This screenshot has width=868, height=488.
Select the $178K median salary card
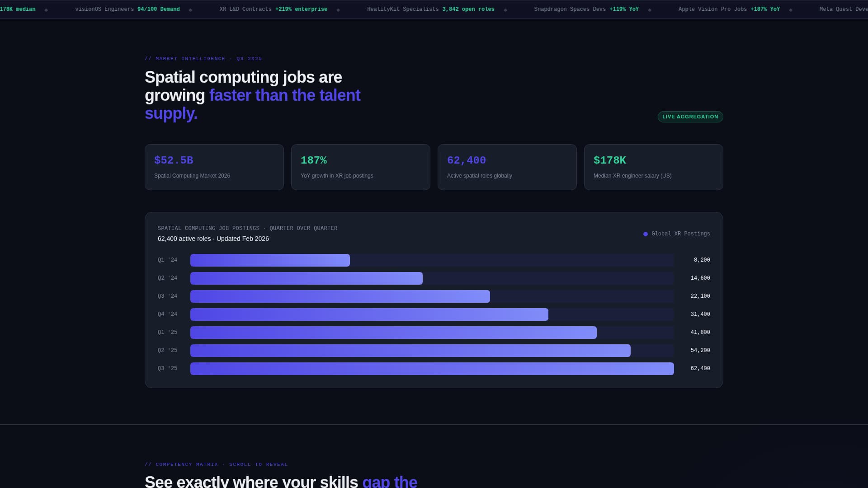(x=654, y=167)
